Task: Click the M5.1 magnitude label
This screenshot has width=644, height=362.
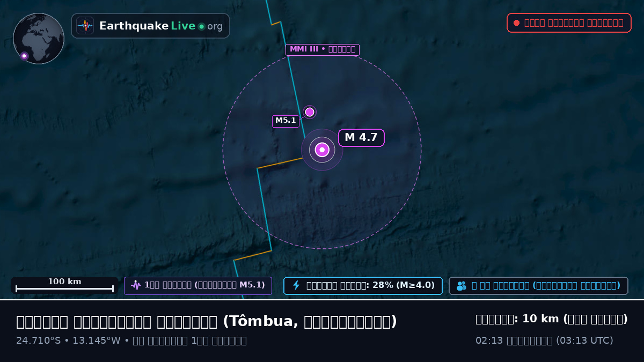Action: tap(286, 121)
